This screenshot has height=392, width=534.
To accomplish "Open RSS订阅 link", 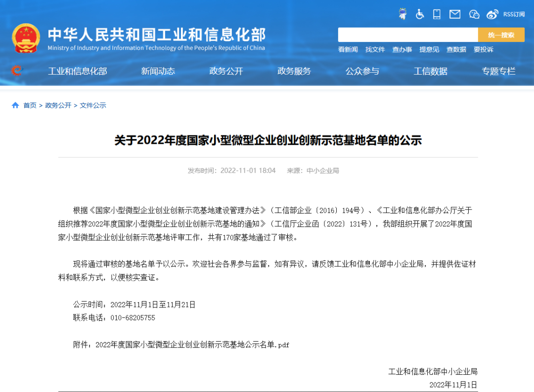I will (514, 14).
